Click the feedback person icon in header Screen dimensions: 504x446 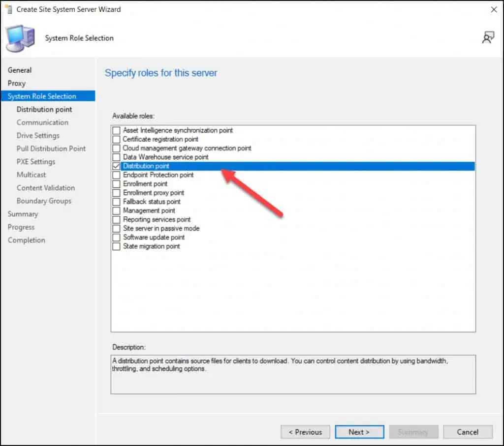coord(488,38)
